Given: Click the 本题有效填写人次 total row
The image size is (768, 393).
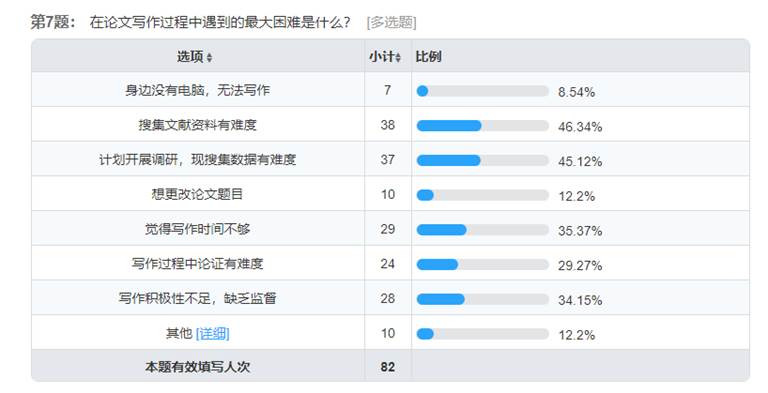Looking at the screenshot, I should point(390,366).
